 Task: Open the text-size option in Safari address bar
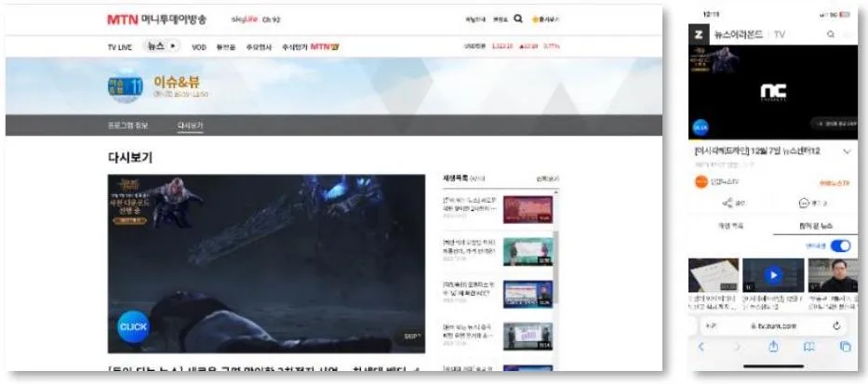point(710,326)
